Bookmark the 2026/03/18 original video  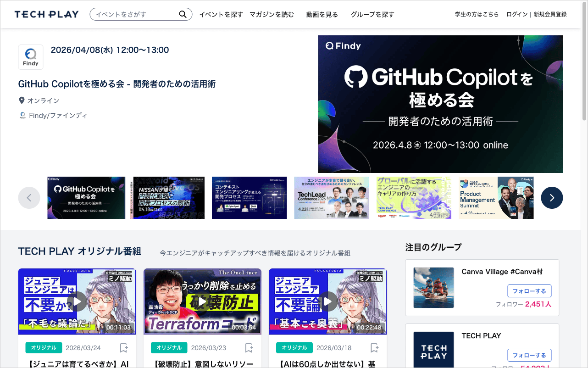(x=374, y=347)
